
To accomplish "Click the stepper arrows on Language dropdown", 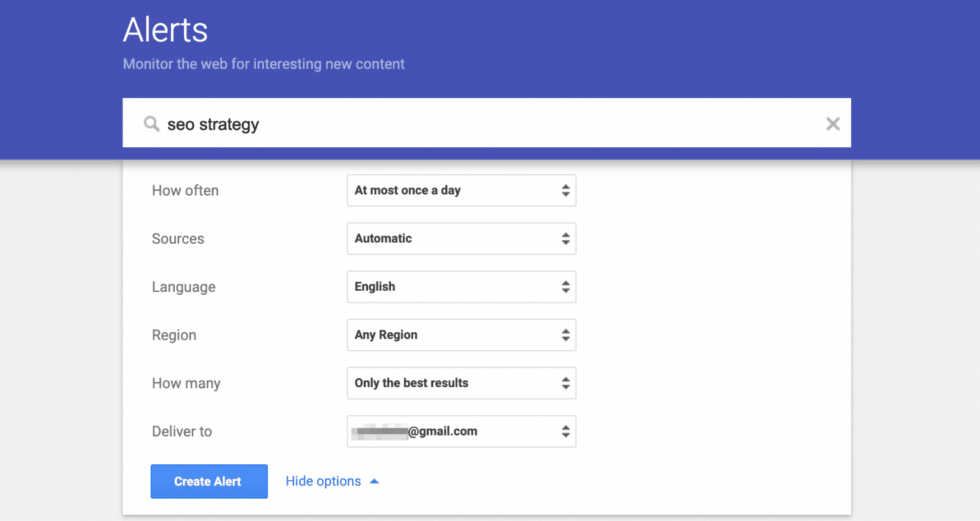I will pyautogui.click(x=566, y=286).
